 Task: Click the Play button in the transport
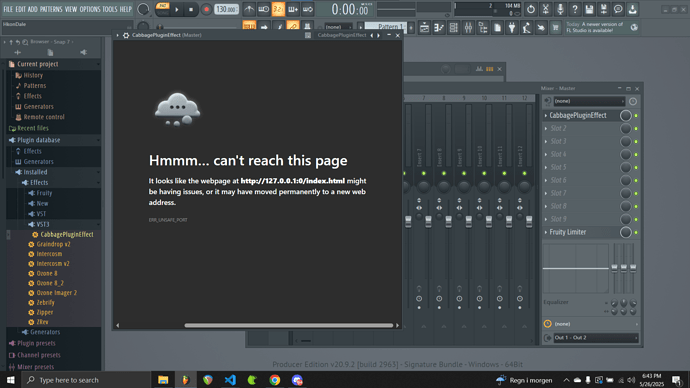click(176, 9)
